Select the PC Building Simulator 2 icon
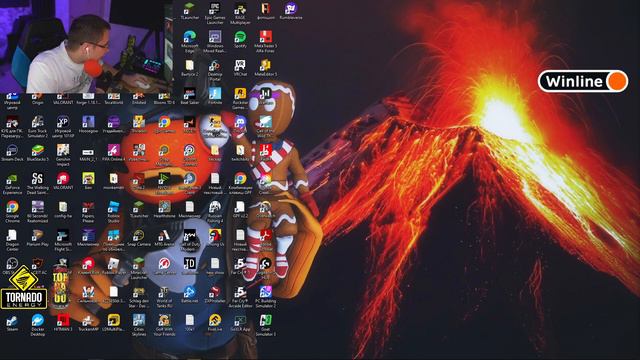 [x=265, y=297]
